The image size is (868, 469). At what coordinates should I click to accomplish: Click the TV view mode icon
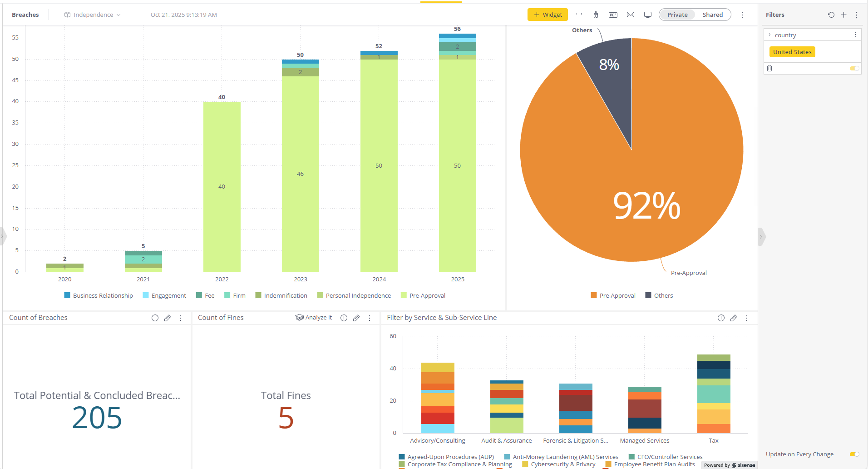648,15
